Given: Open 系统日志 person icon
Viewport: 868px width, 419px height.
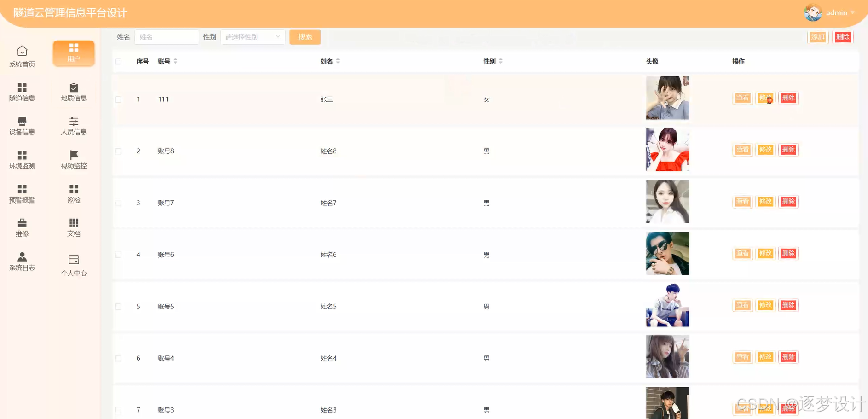Looking at the screenshot, I should 22,257.
